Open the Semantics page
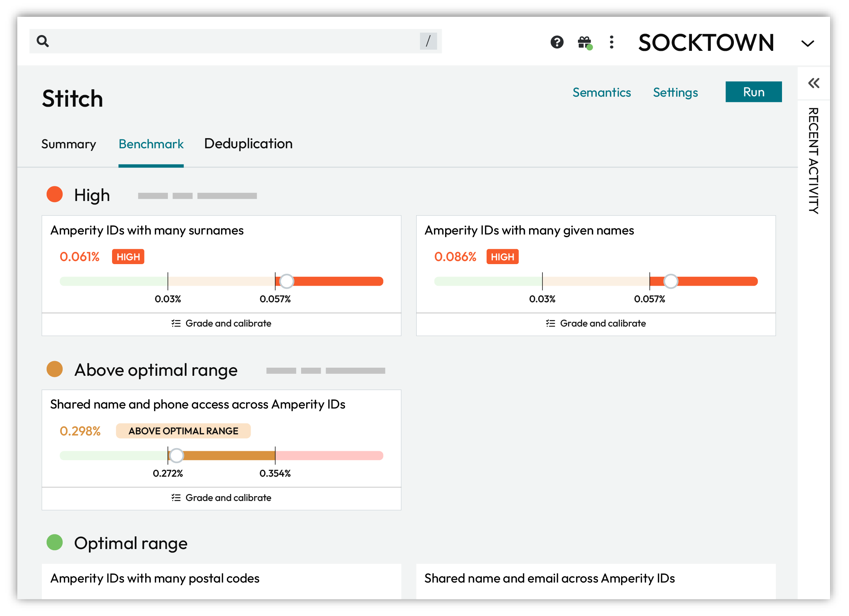This screenshot has width=849, height=616. tap(602, 92)
